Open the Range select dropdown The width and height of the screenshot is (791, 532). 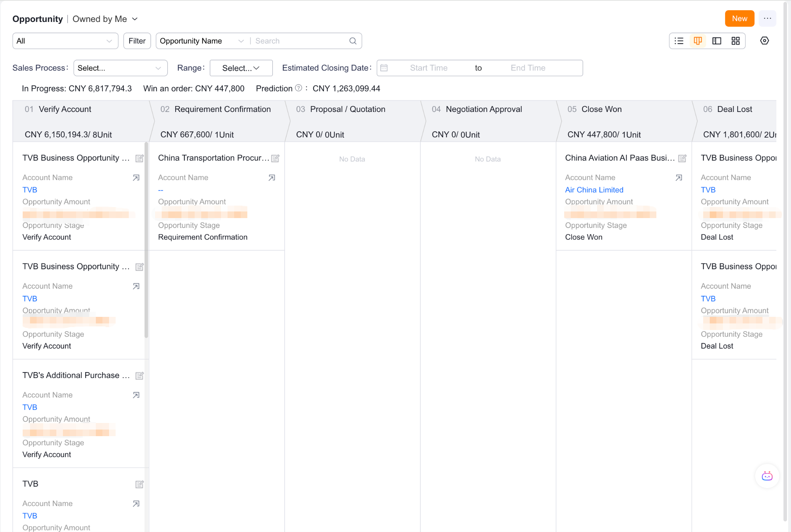click(x=241, y=68)
